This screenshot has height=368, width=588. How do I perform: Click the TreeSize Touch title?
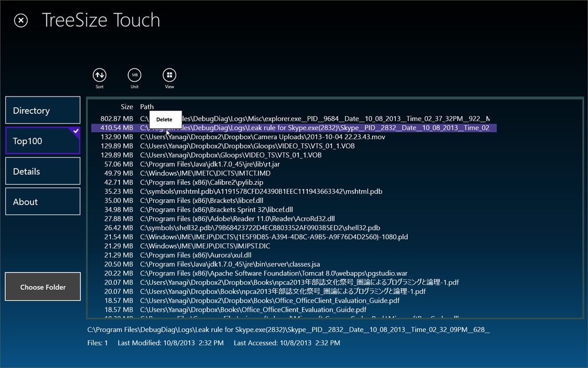(x=101, y=20)
